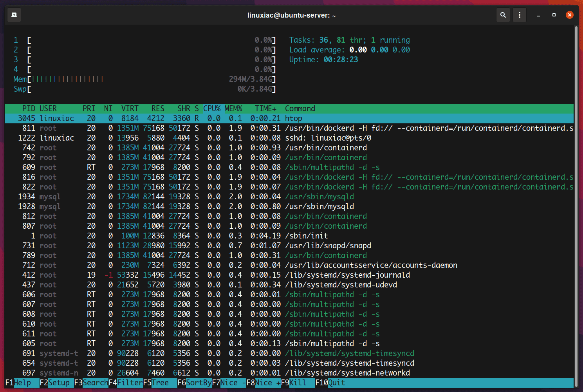
Task: Click the PID column header
Action: [29, 108]
